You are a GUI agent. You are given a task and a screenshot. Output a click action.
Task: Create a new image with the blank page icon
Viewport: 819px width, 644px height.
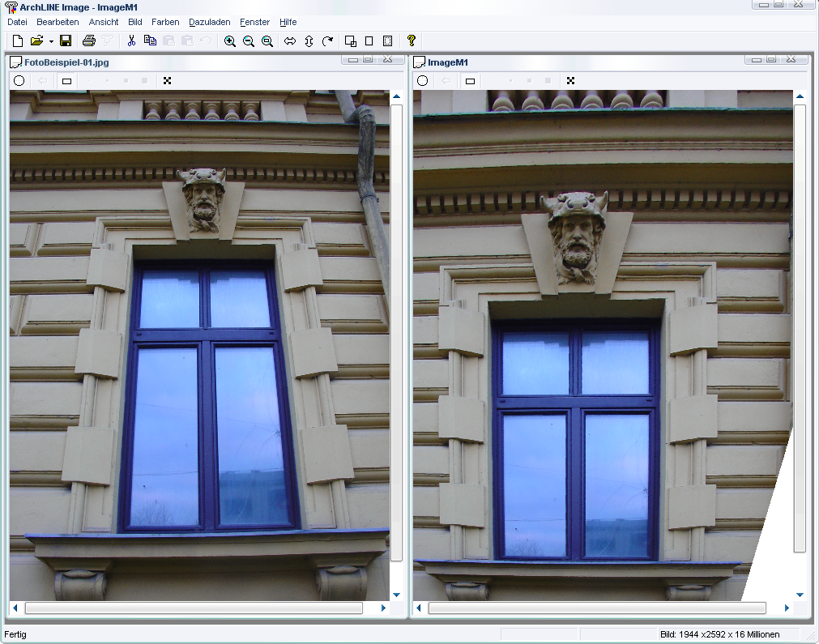pos(18,41)
